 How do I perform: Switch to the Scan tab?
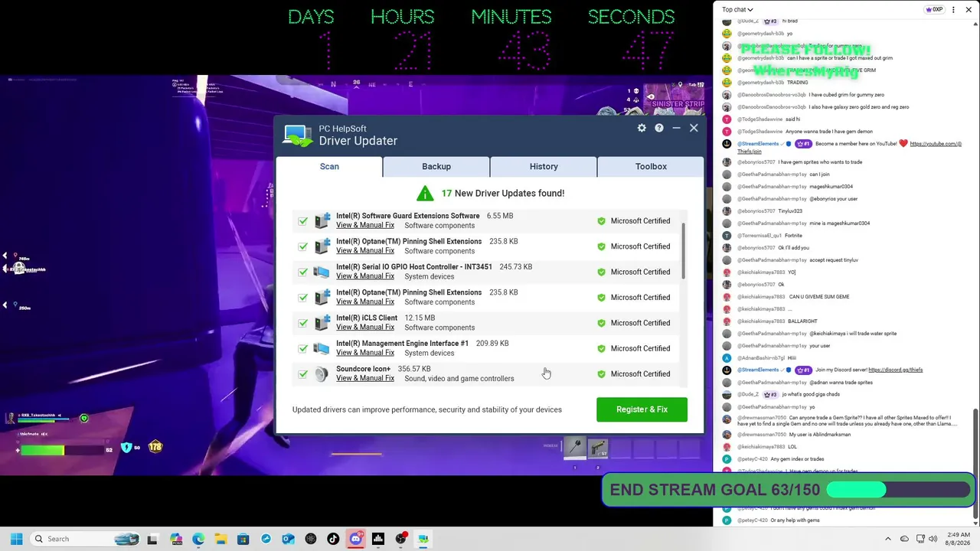click(329, 166)
